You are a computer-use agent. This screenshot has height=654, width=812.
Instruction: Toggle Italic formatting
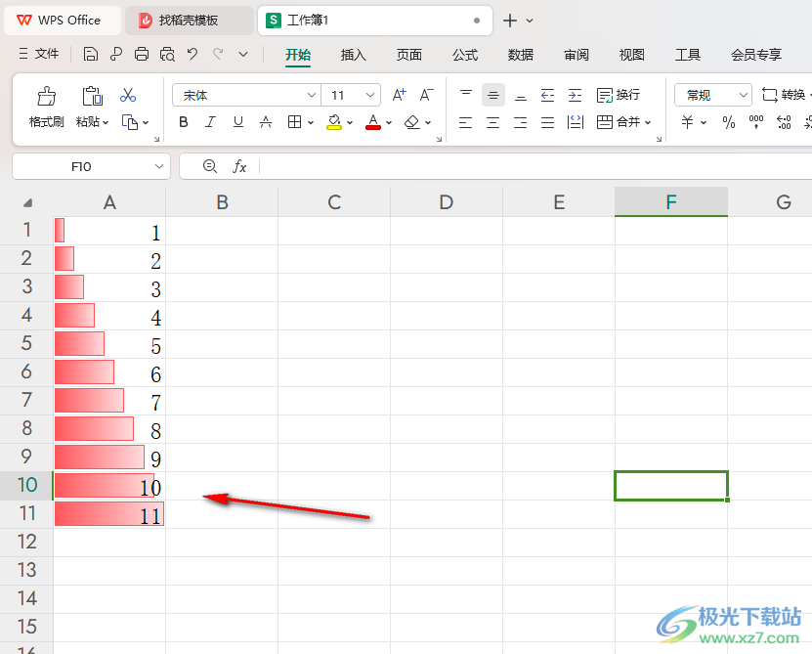tap(210, 122)
